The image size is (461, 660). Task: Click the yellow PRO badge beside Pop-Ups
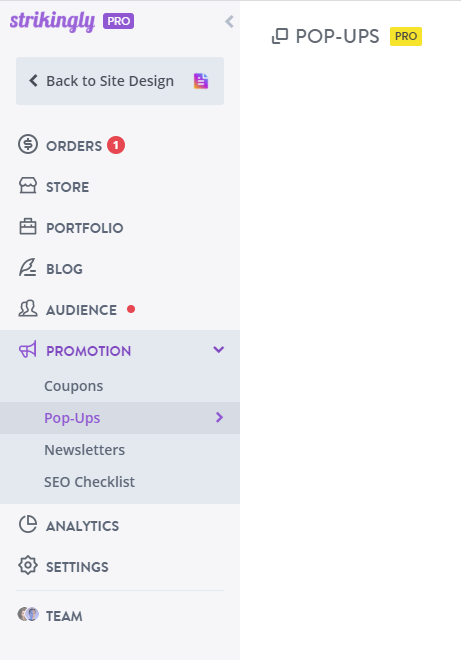pyautogui.click(x=406, y=36)
